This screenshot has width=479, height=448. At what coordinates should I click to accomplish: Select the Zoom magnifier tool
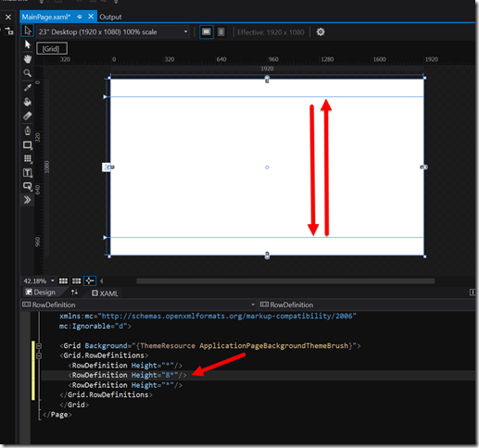[28, 73]
